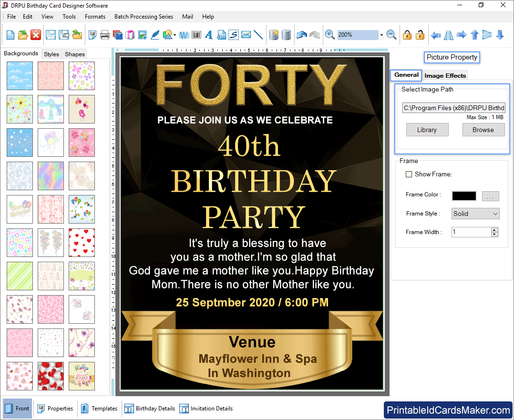This screenshot has width=514, height=420.
Task: Click the red X close-document icon
Action: pyautogui.click(x=36, y=35)
